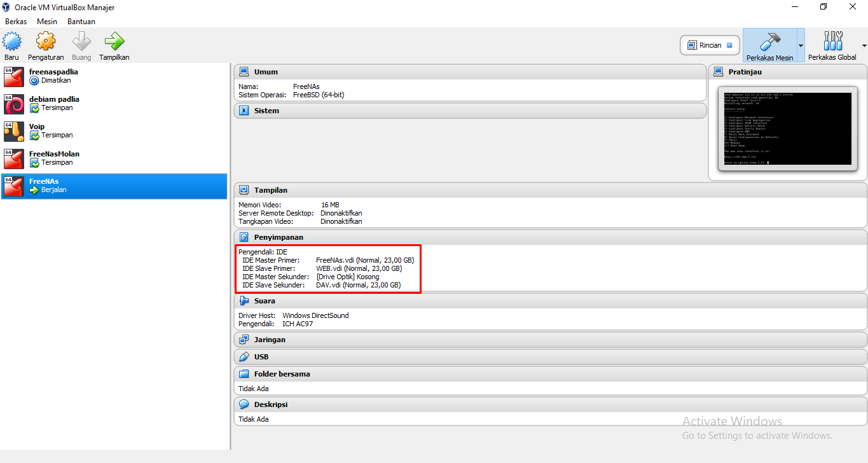Click the Penyimpanan disk icon
This screenshot has width=868, height=463.
pyautogui.click(x=244, y=237)
